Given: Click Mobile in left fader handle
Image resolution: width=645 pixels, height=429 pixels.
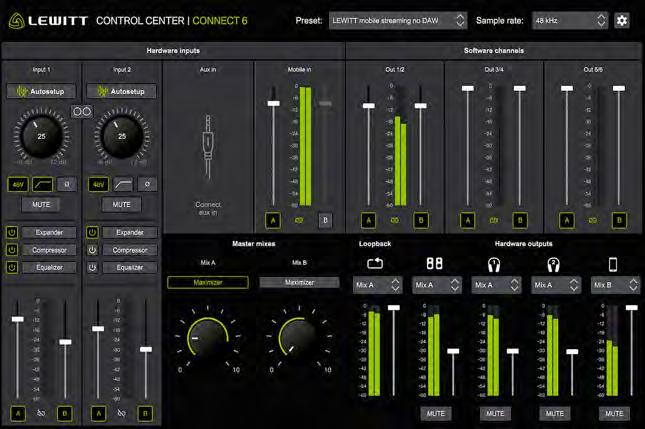Looking at the screenshot, I should pos(274,103).
